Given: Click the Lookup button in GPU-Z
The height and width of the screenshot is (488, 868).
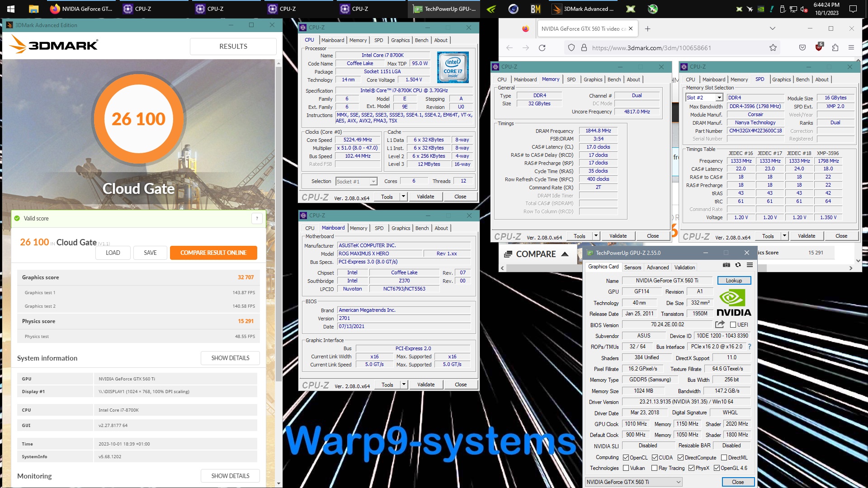Looking at the screenshot, I should pos(734,281).
